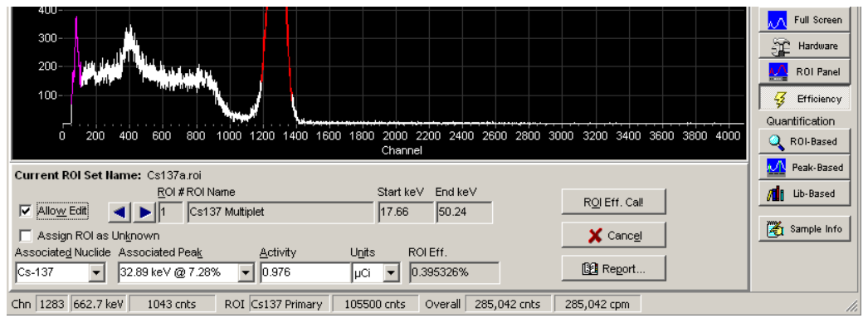Expand the activity Units dropdown
The width and height of the screenshot is (868, 323).
click(392, 272)
